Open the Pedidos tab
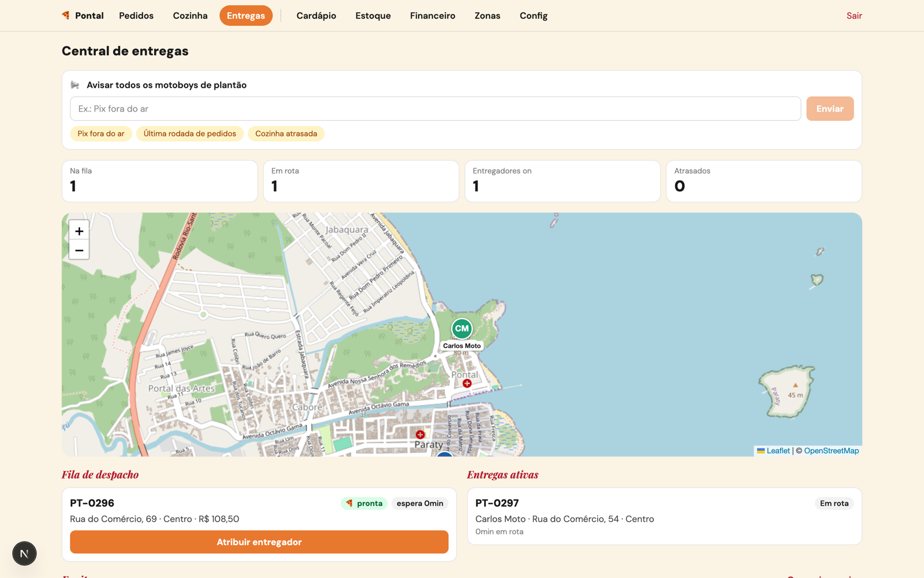Screen dimensions: 924x578 tap(136, 16)
